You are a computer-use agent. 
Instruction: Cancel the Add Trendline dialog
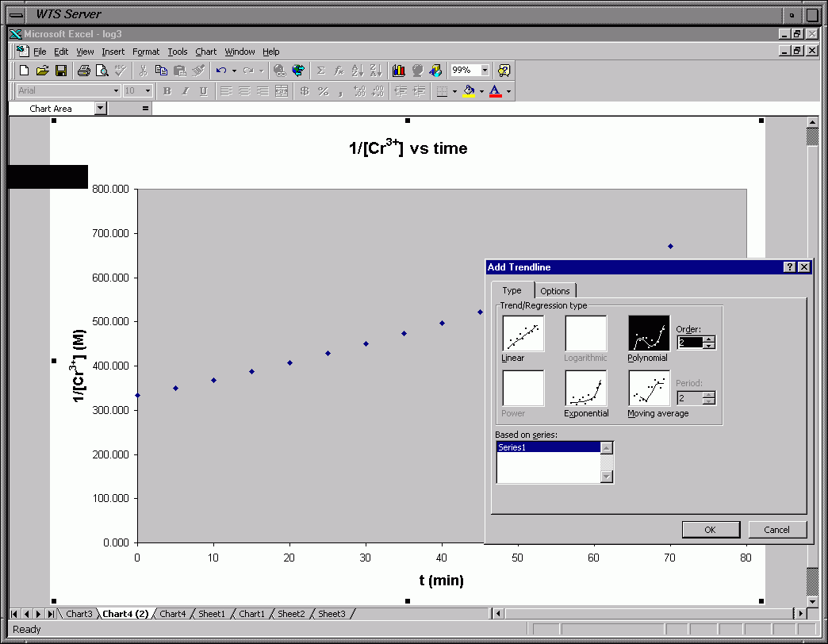(776, 530)
